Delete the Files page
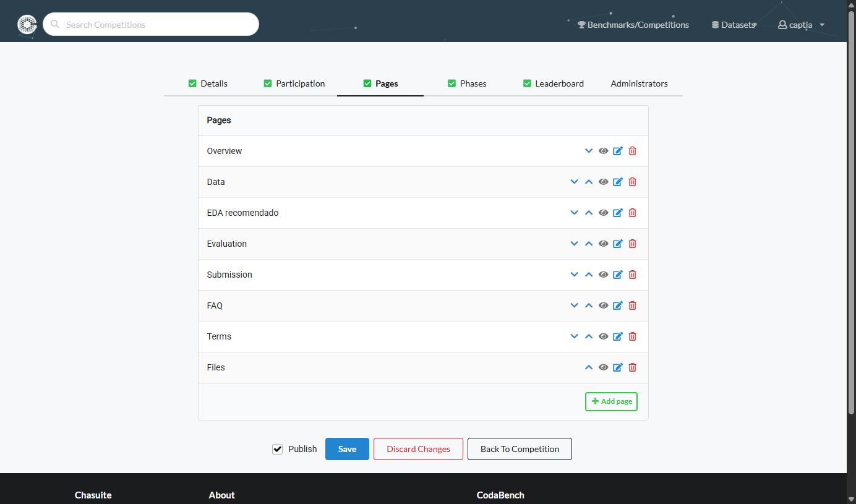Image resolution: width=856 pixels, height=504 pixels. (632, 367)
